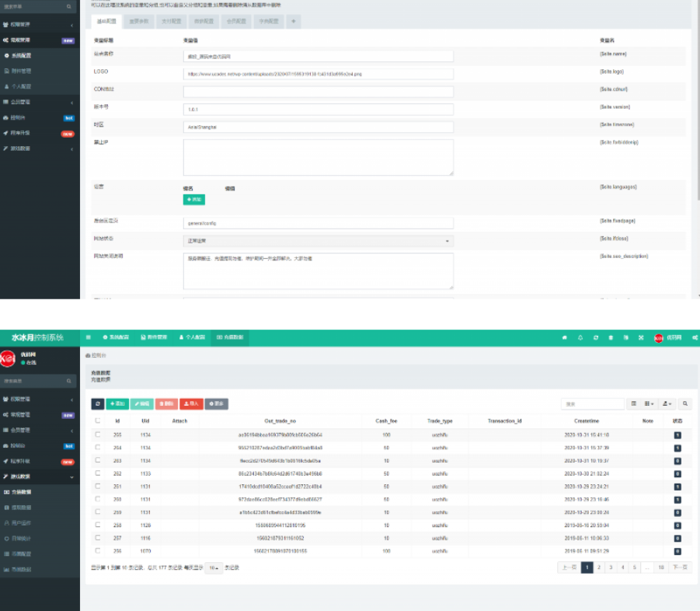
Task: Open rocket item with red new badge, lower sidebar
Action: click(x=40, y=462)
